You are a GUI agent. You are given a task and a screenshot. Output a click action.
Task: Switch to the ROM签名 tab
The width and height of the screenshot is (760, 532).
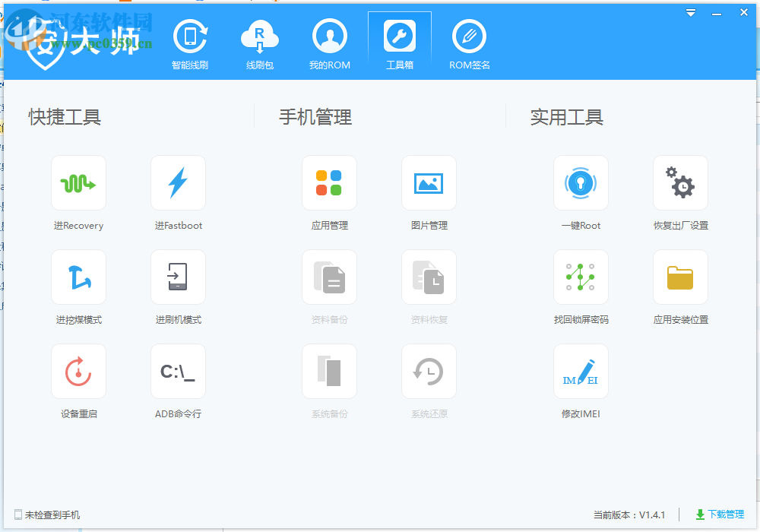[x=469, y=43]
